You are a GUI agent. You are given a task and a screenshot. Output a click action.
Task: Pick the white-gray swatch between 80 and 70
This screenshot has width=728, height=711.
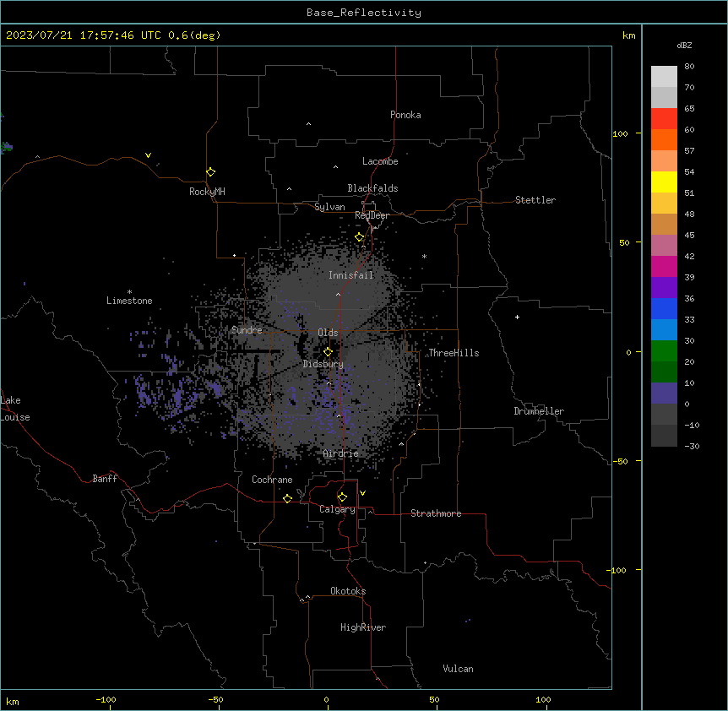pyautogui.click(x=664, y=77)
